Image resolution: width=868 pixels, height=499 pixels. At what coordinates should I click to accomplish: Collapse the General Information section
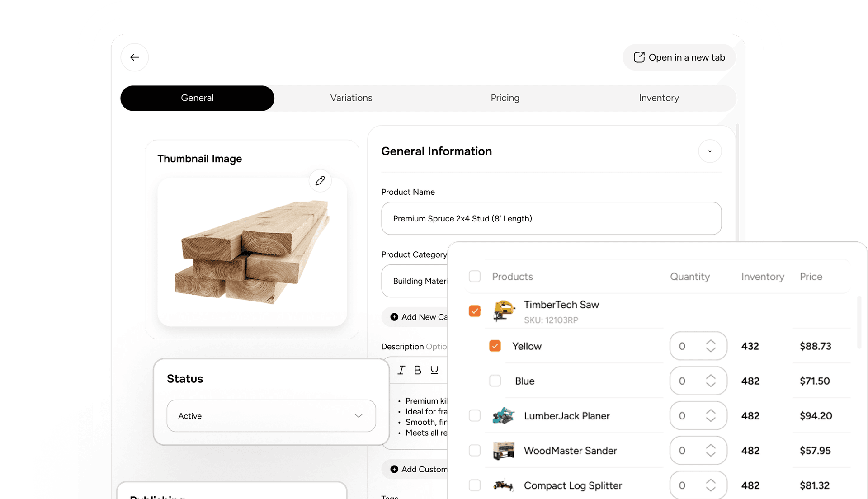pyautogui.click(x=710, y=151)
